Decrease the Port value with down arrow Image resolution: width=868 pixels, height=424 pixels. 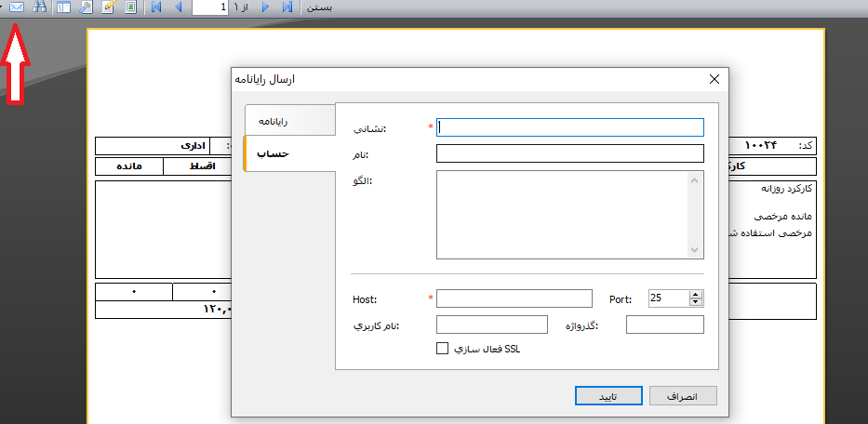click(696, 302)
